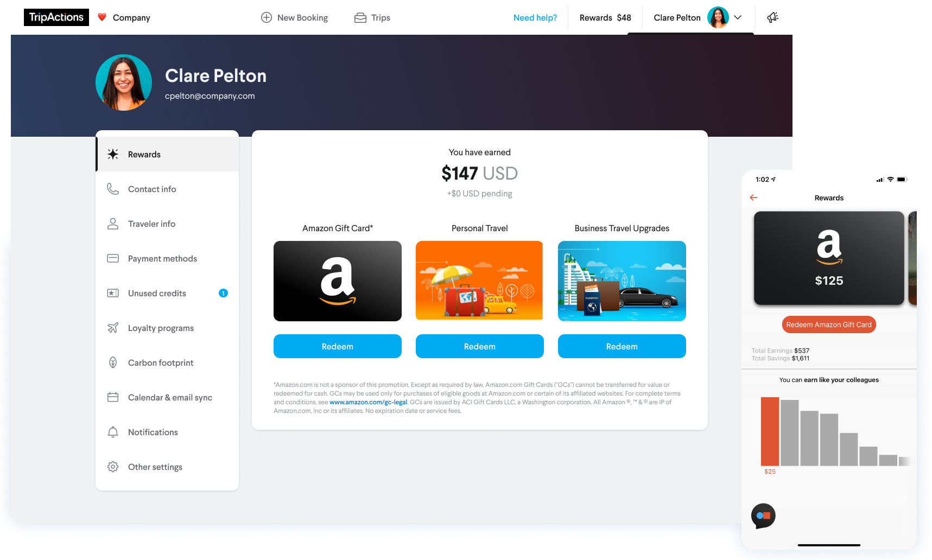Expand the Clare Pelton account dropdown chevron

pyautogui.click(x=738, y=17)
